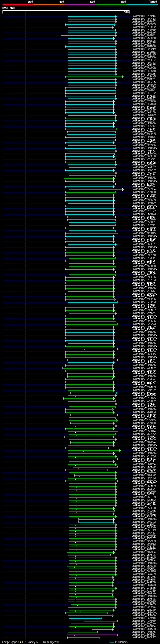Click the cyan ~100% identity legend segment
Viewport: 160px width, 644px height.
(x=142, y=4)
